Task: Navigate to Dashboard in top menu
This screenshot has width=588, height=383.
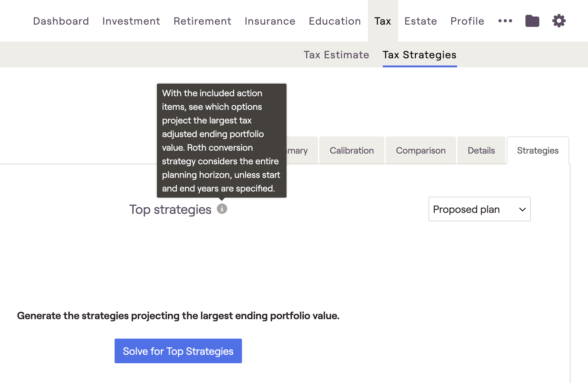Action: [x=61, y=21]
